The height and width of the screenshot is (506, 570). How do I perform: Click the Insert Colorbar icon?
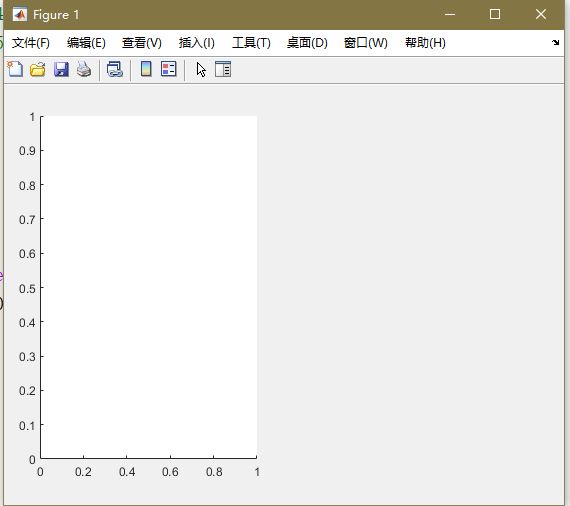click(146, 69)
